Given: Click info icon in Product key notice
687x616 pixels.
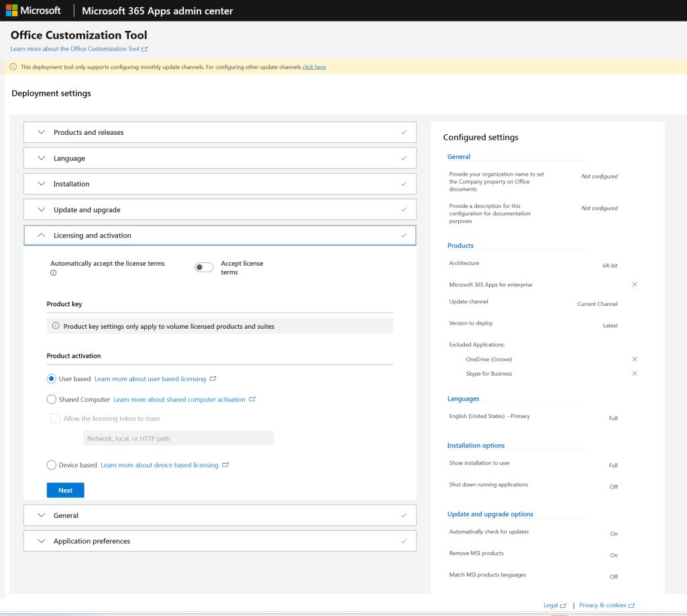Looking at the screenshot, I should point(56,325).
